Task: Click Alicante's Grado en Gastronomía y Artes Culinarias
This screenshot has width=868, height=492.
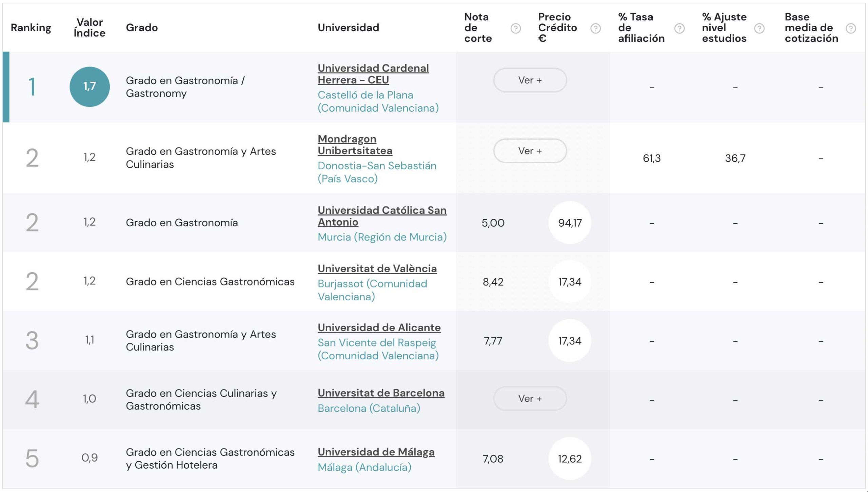Action: click(201, 340)
